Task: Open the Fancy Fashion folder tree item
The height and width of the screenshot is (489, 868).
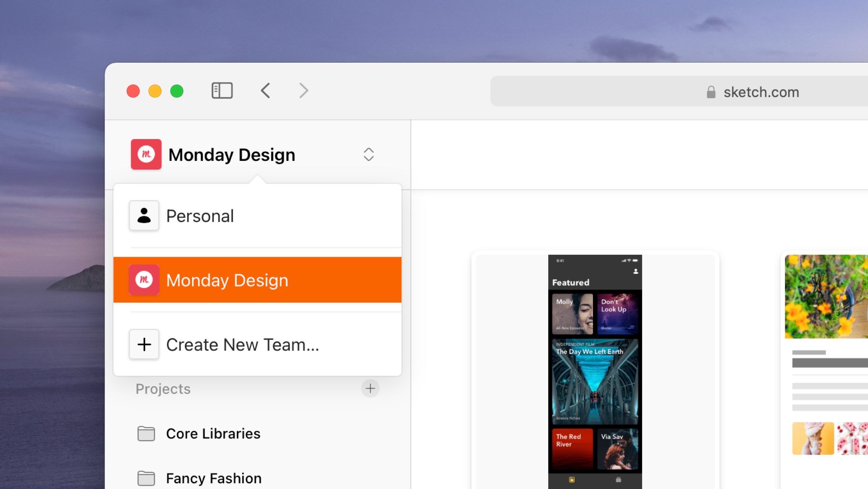Action: pos(214,478)
